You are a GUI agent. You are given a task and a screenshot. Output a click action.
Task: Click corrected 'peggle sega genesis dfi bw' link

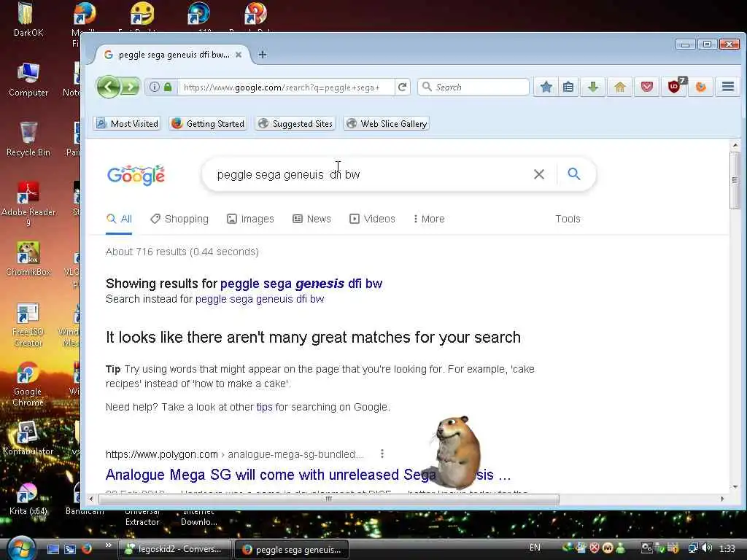point(301,284)
